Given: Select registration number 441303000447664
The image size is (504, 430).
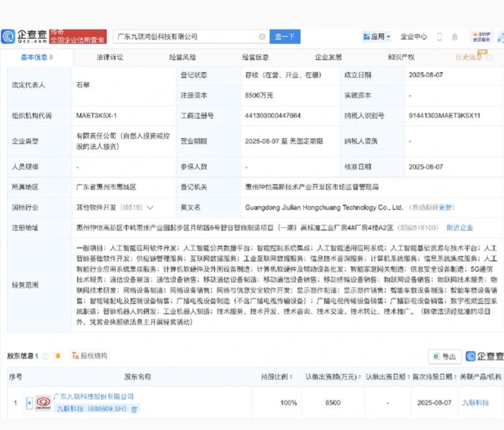Looking at the screenshot, I should 273,116.
